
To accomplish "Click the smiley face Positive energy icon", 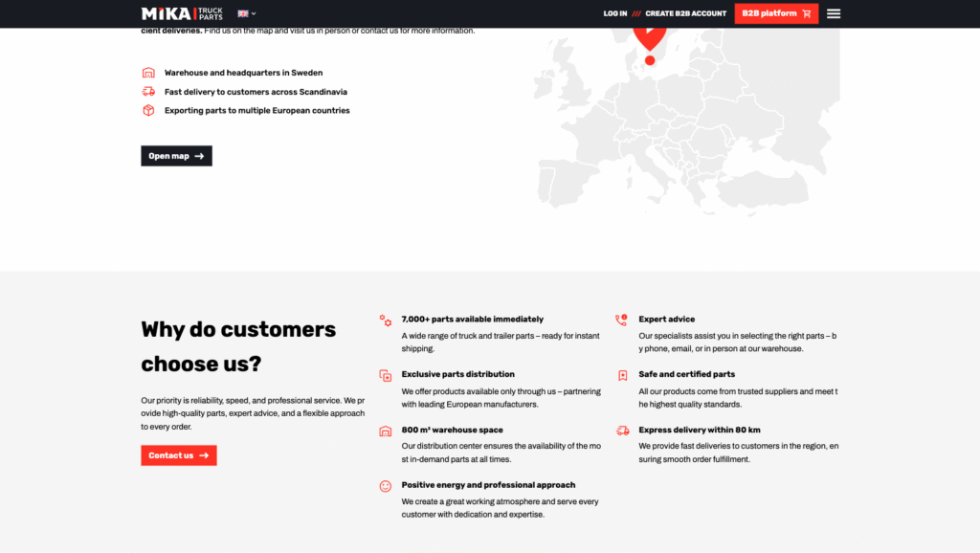I will [x=386, y=486].
